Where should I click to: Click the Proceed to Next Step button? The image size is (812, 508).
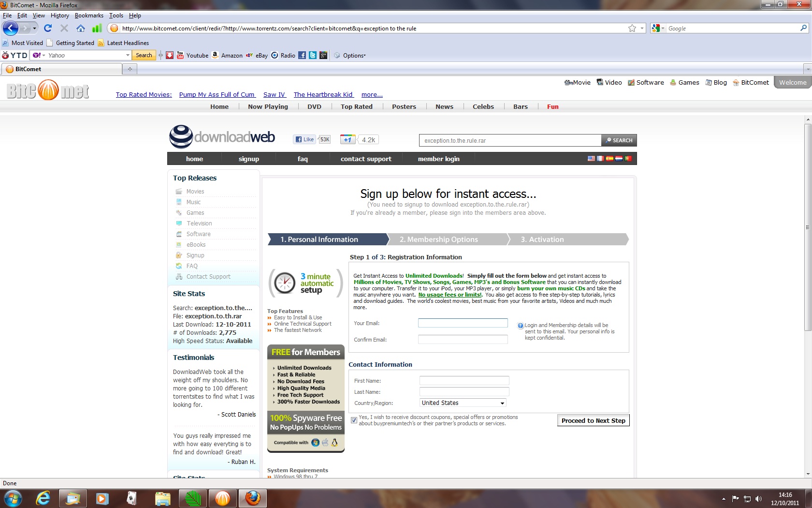[593, 421]
